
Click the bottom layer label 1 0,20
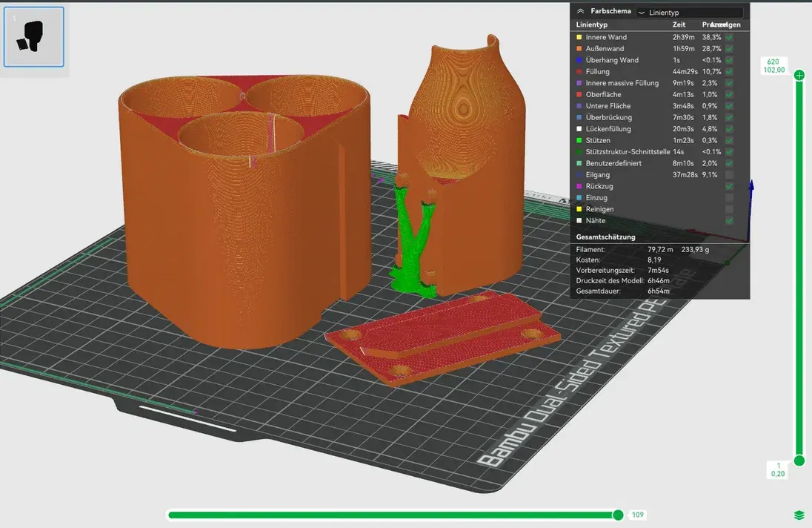coord(778,469)
